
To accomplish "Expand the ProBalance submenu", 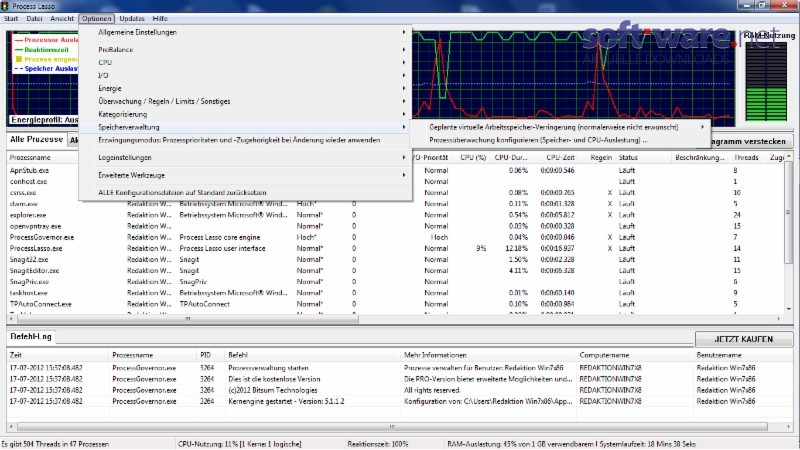I will 245,49.
